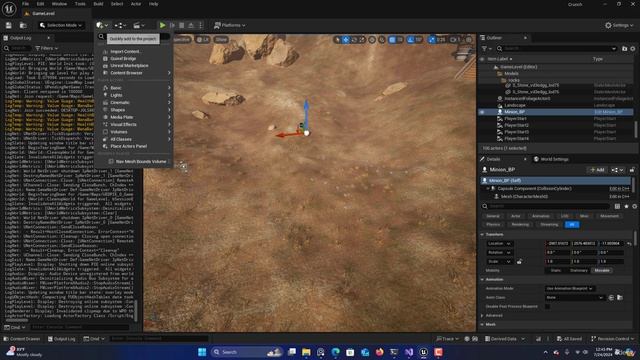Viewport: 640px width, 360px height.
Task: Toggle Disable Post Process Blueprint checkbox
Action: click(x=547, y=307)
